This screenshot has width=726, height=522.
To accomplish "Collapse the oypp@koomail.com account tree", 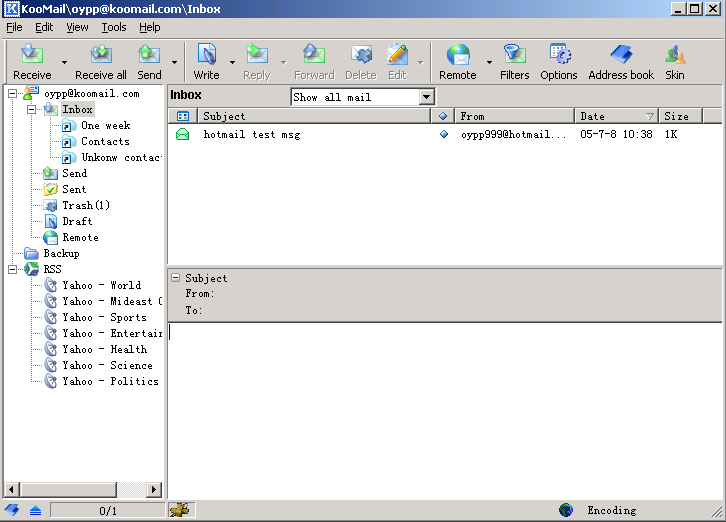I will [13, 94].
